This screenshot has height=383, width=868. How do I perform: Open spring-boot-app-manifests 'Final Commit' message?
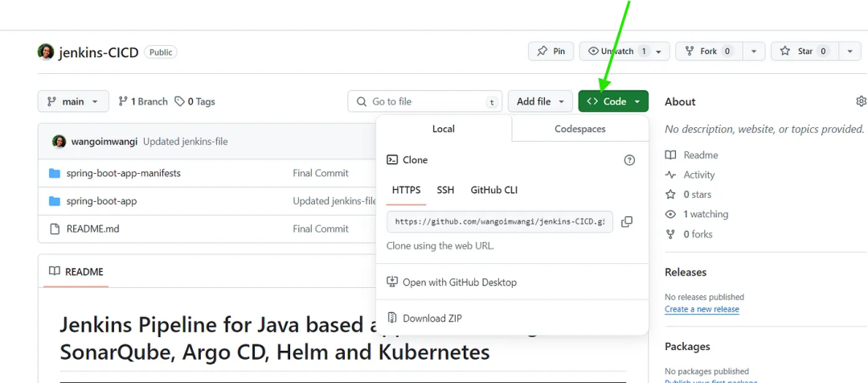(321, 173)
